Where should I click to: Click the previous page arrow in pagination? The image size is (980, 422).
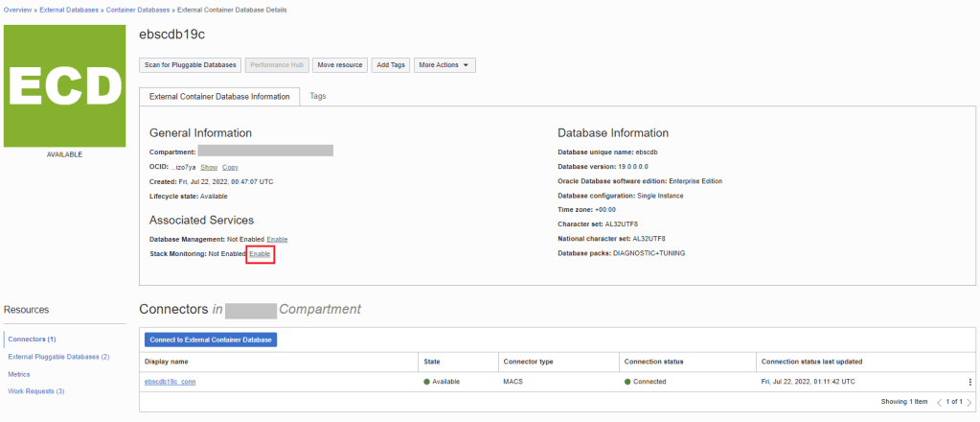939,401
